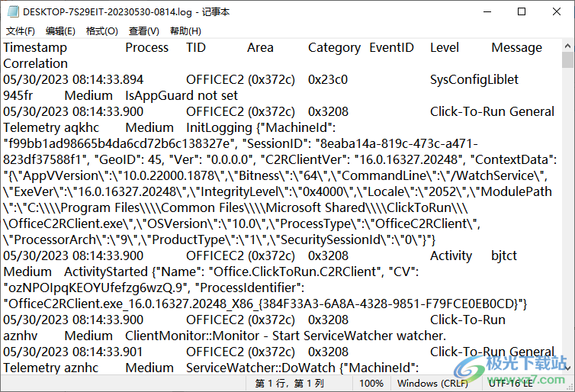
Task: Click the ActivityStarted text
Action: coord(106,272)
